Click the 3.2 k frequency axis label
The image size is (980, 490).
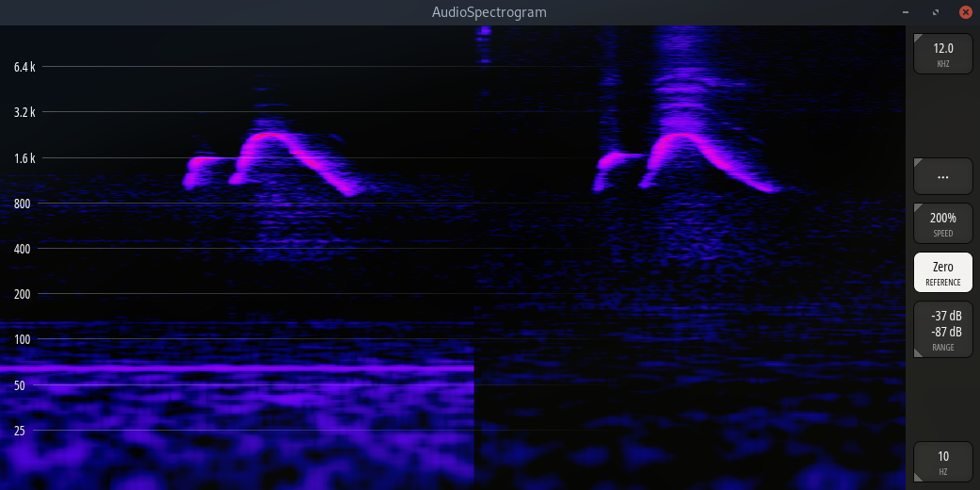click(x=24, y=113)
